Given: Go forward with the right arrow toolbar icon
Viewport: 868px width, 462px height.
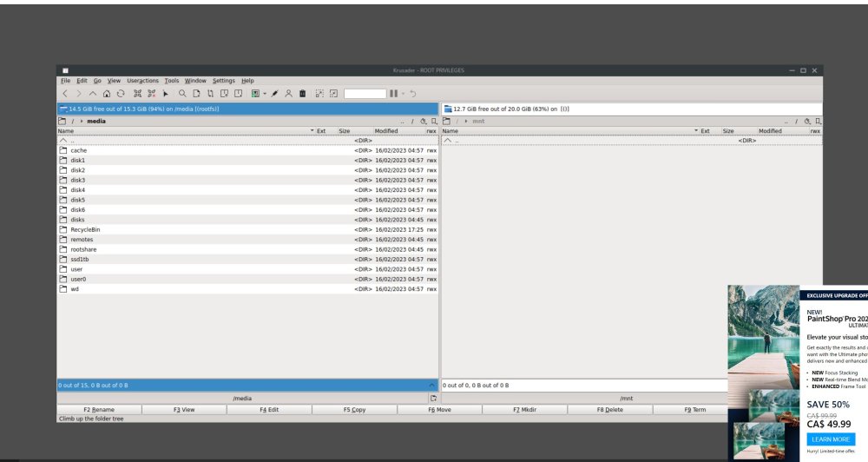Looking at the screenshot, I should click(x=79, y=94).
